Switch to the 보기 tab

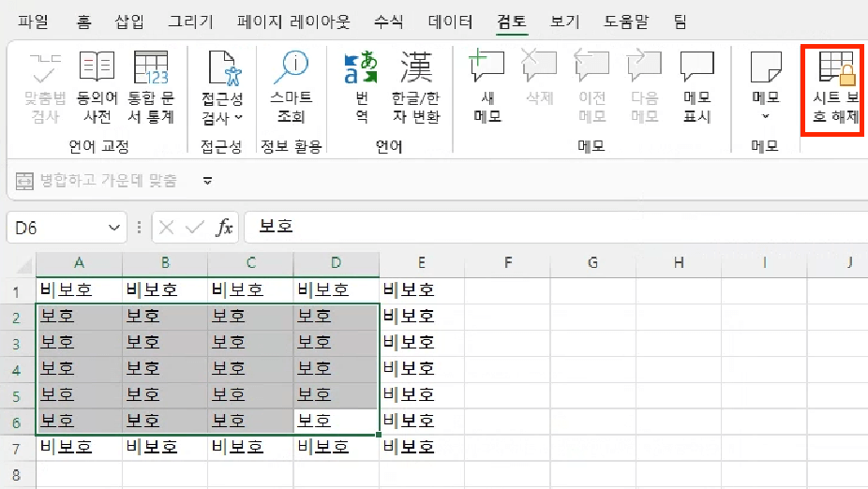pos(564,22)
